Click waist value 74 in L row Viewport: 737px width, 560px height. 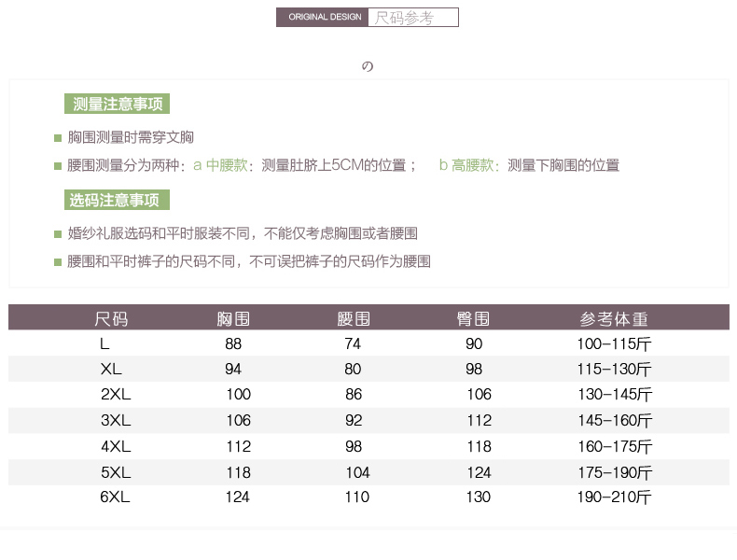click(353, 343)
